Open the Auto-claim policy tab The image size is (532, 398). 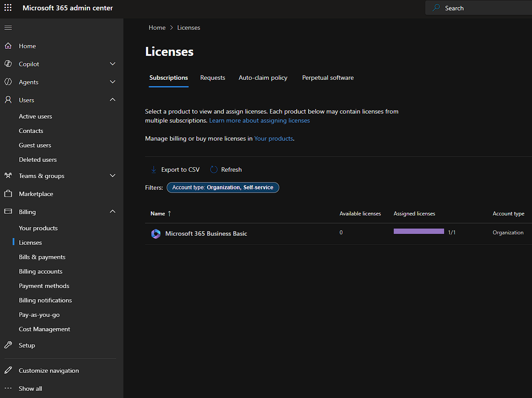pyautogui.click(x=263, y=78)
